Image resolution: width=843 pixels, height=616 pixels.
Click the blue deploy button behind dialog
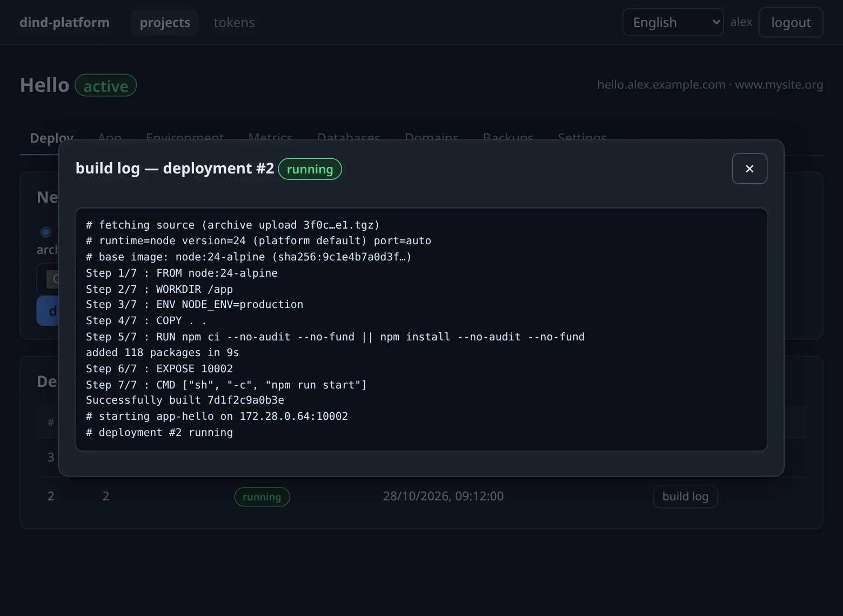click(x=48, y=311)
